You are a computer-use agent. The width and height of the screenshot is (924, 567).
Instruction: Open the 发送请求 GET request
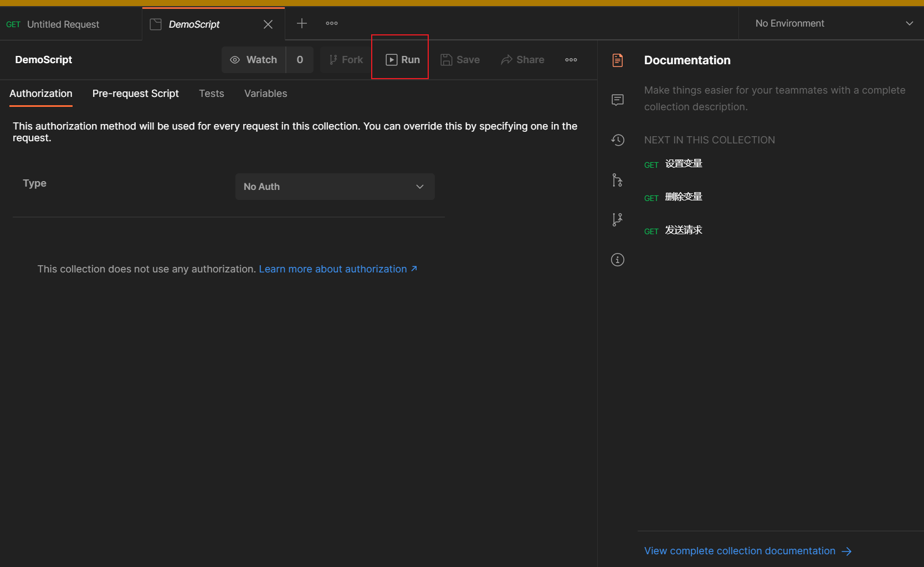674,230
